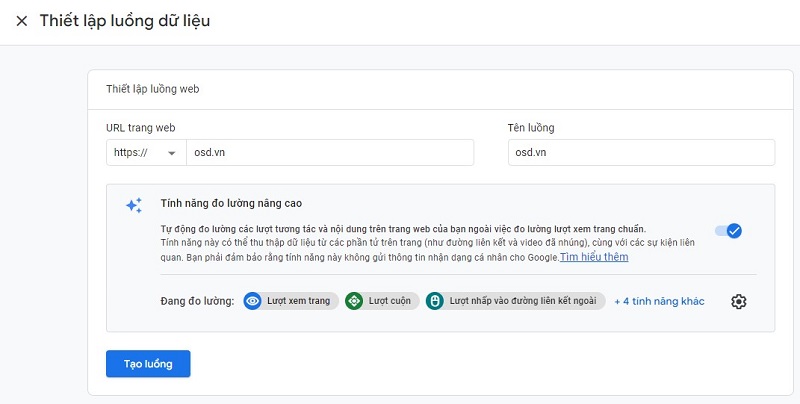The image size is (800, 404).
Task: Click the Tên luồng input field
Action: coord(641,153)
